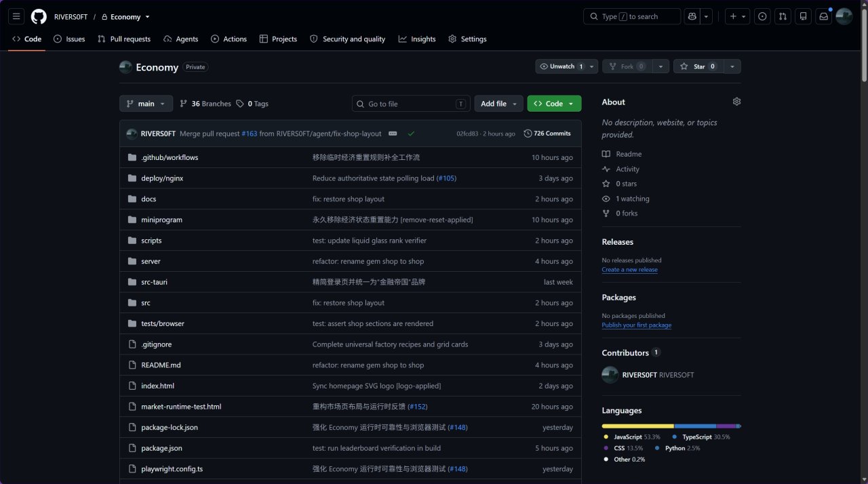
Task: Open RIVERSOFT owner breadcrumb link
Action: [71, 17]
